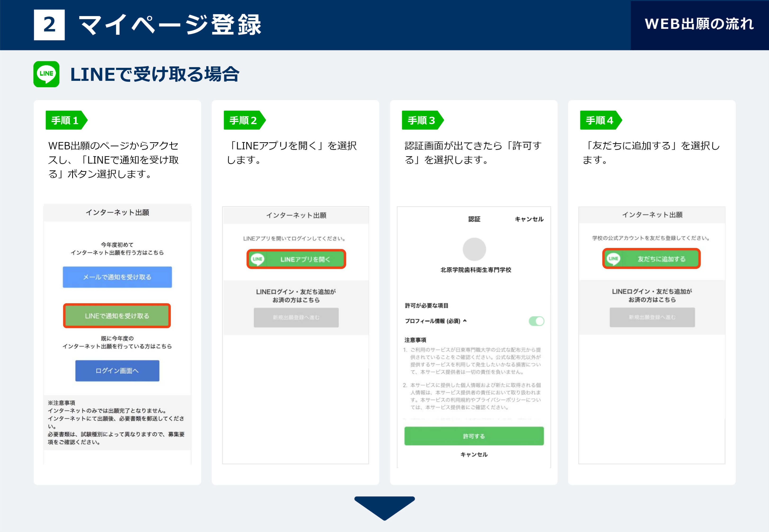Click LINE icon on LINEアプリを開く button
Image resolution: width=769 pixels, height=532 pixels.
[257, 259]
